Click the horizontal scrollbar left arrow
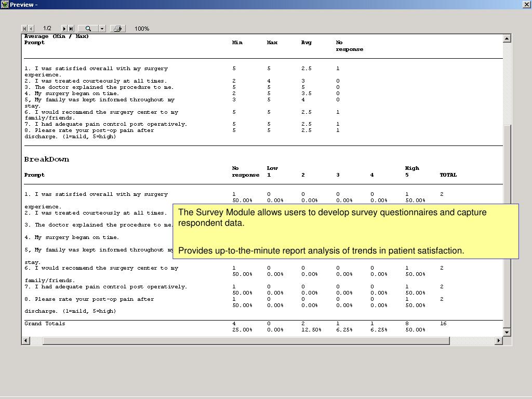 (26, 340)
